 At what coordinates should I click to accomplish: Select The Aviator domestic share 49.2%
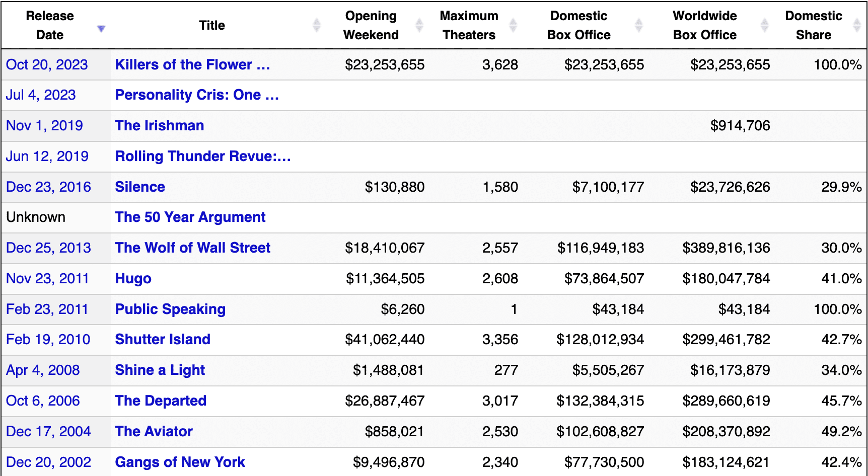pyautogui.click(x=841, y=431)
